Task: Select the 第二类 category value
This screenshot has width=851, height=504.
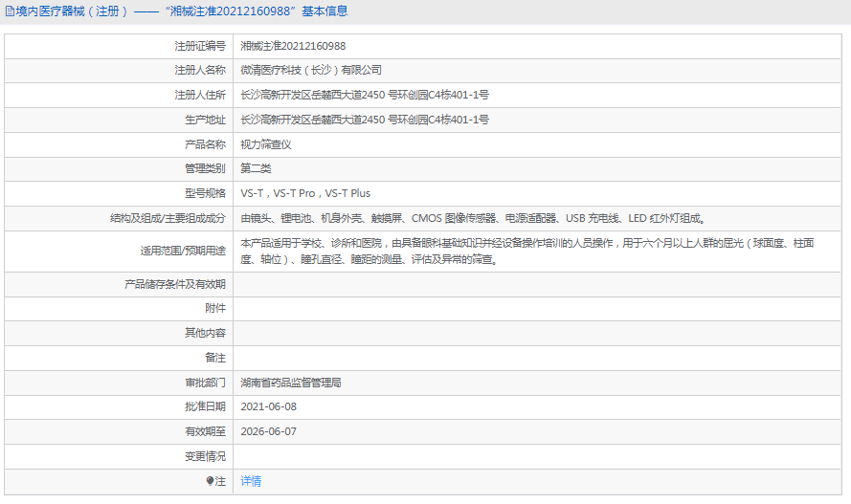Action: [x=256, y=168]
